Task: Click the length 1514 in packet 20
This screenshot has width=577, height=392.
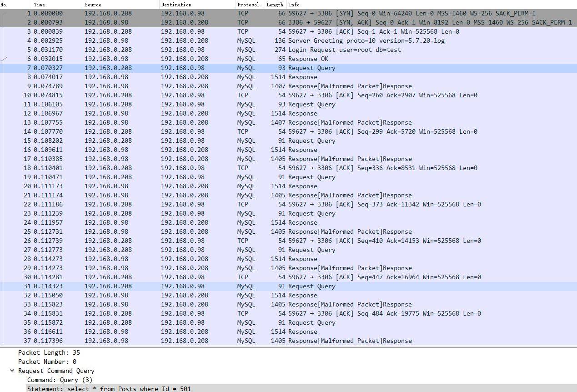Action: pyautogui.click(x=278, y=186)
